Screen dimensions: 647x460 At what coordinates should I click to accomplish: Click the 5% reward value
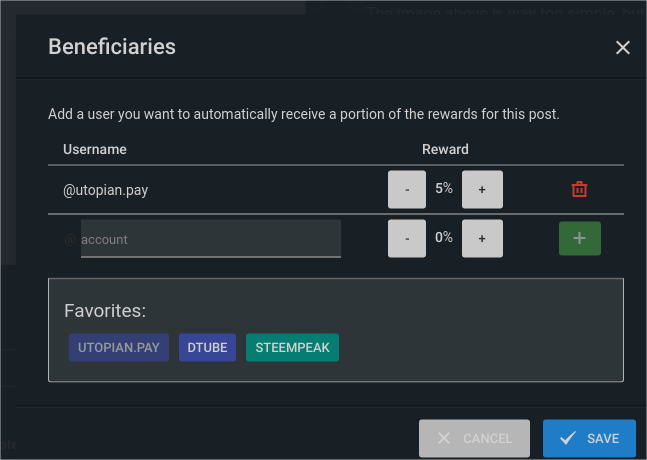pos(444,188)
